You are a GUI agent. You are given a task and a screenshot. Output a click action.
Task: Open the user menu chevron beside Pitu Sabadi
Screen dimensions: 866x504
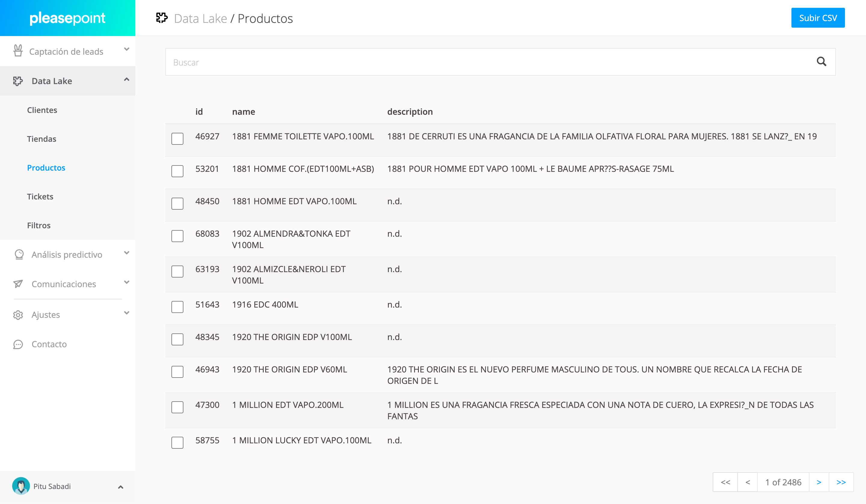(121, 487)
